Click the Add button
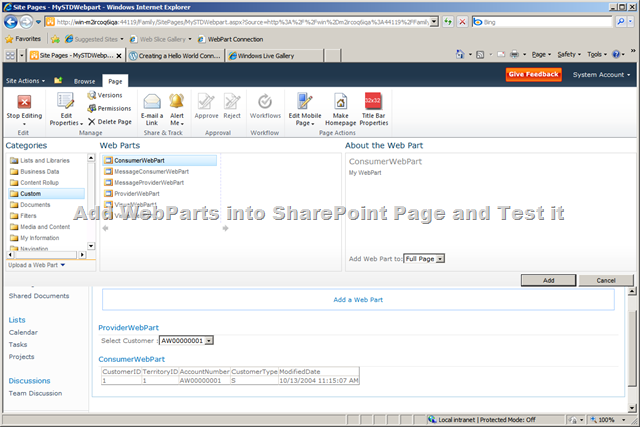 548,280
